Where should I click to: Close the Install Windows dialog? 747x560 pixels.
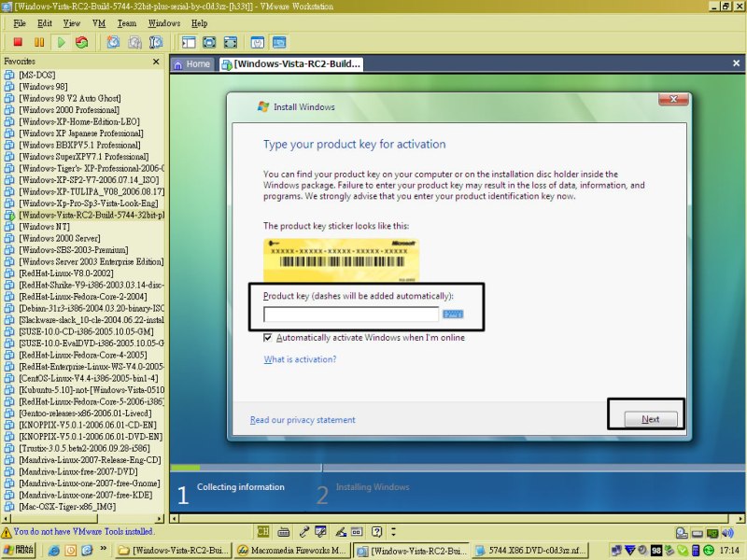pos(673,99)
